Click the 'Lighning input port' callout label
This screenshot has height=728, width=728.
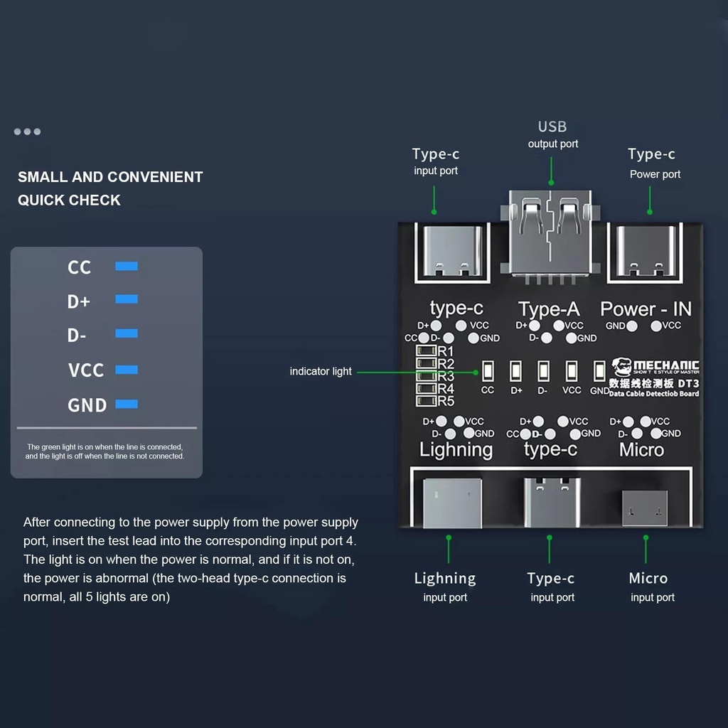[445, 587]
